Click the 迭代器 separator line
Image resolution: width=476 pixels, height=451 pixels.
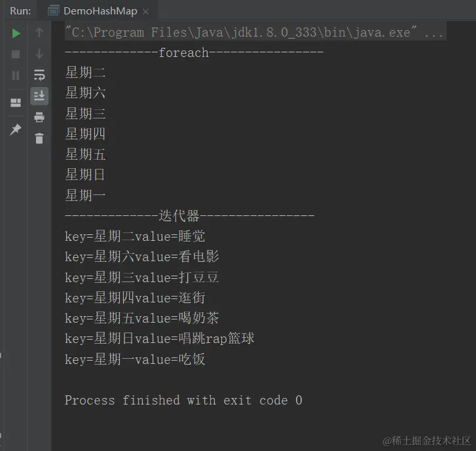190,216
